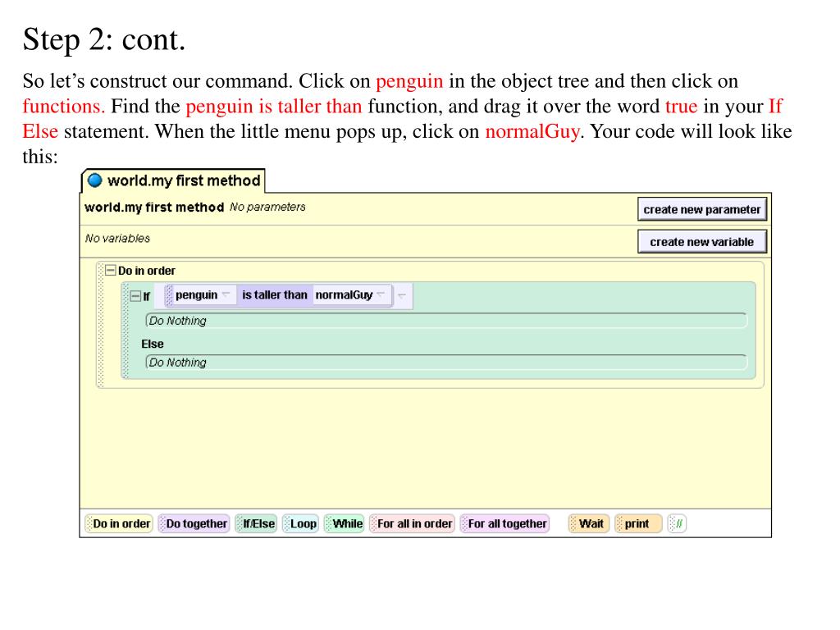
Task: Select the Do Nothing slot under If
Action: point(445,321)
